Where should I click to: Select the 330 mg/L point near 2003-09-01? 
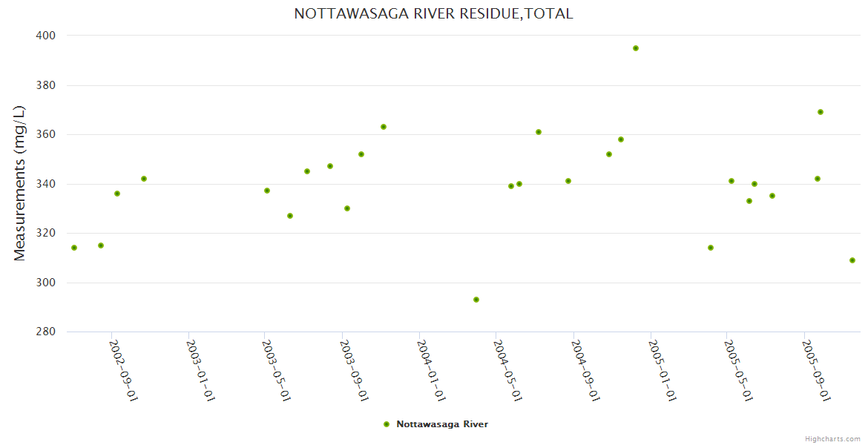pos(347,208)
